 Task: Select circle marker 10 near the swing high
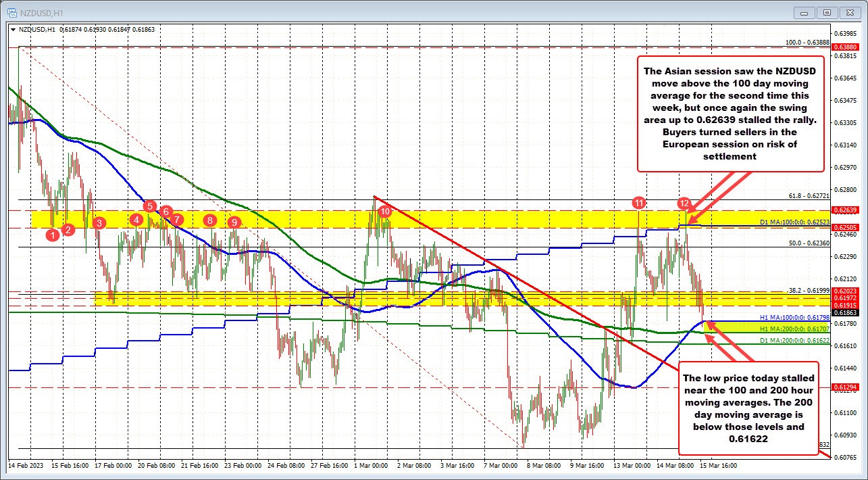(385, 212)
